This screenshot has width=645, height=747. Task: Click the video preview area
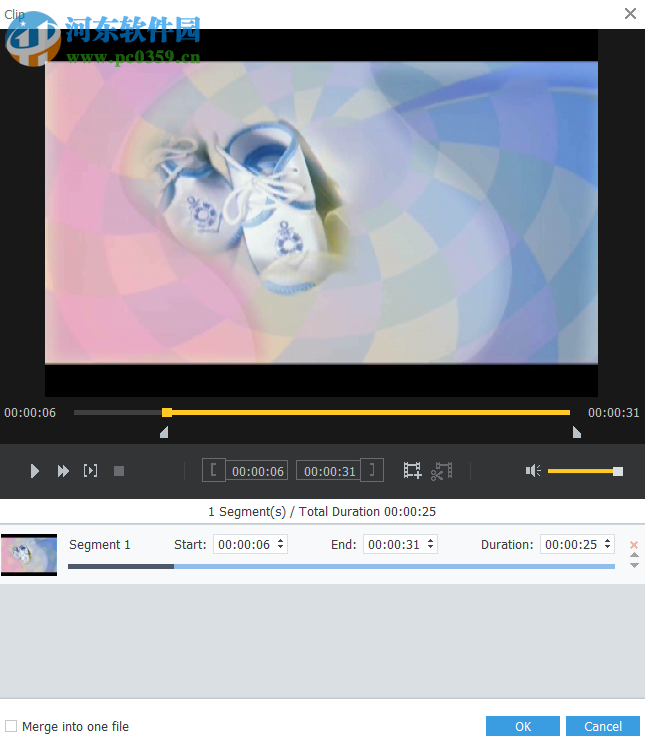pyautogui.click(x=322, y=213)
